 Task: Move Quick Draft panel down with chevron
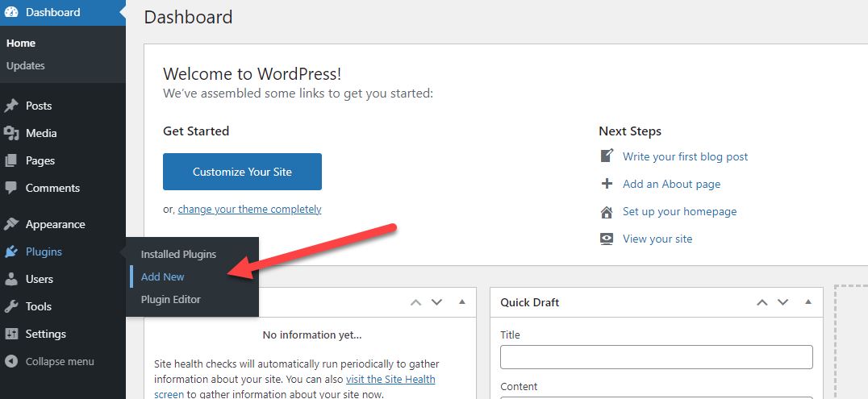782,302
